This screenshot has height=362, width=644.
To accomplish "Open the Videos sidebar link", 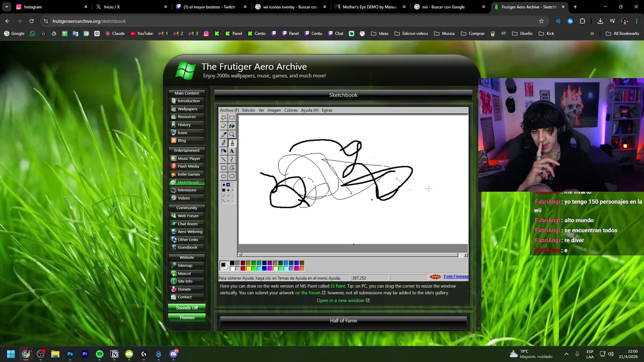I will 187,198.
